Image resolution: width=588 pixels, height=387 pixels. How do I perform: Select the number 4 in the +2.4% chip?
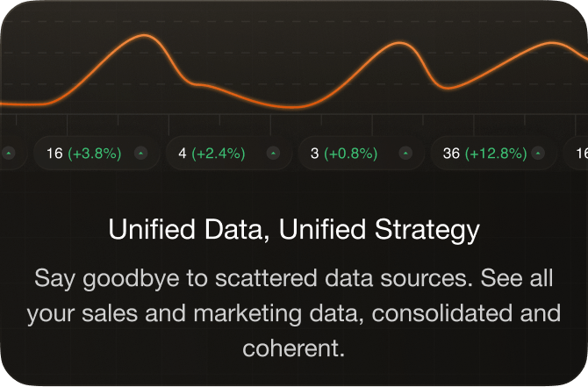(183, 154)
